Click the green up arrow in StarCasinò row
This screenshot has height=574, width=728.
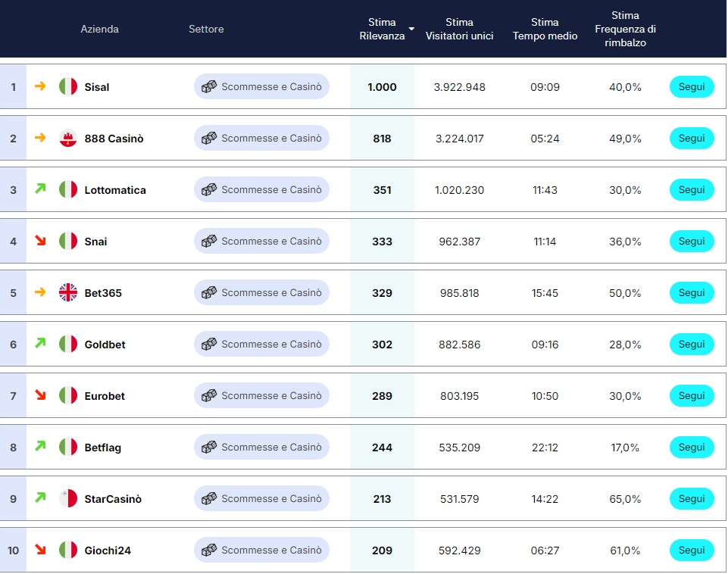40,498
